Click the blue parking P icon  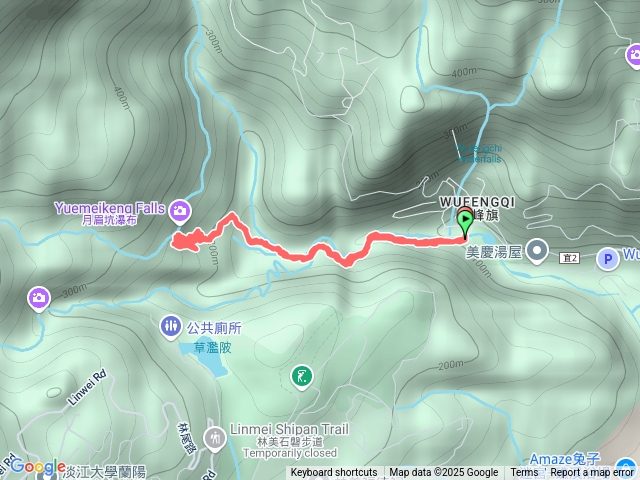[608, 259]
